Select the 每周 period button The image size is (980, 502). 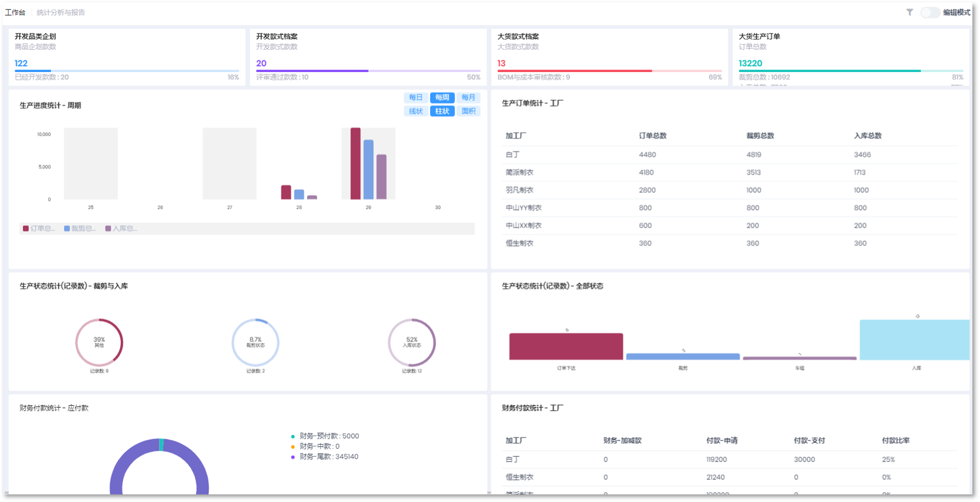coord(442,98)
